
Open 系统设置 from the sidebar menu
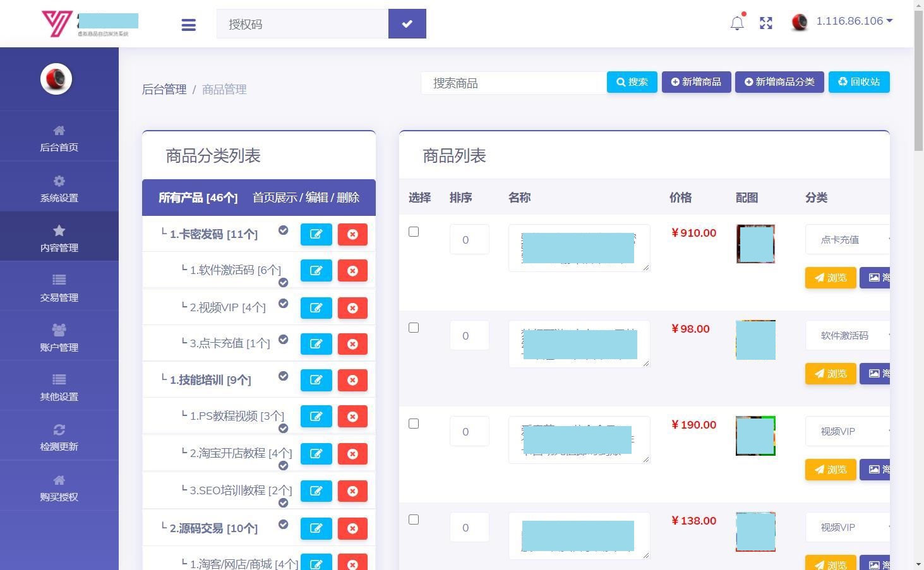click(59, 188)
